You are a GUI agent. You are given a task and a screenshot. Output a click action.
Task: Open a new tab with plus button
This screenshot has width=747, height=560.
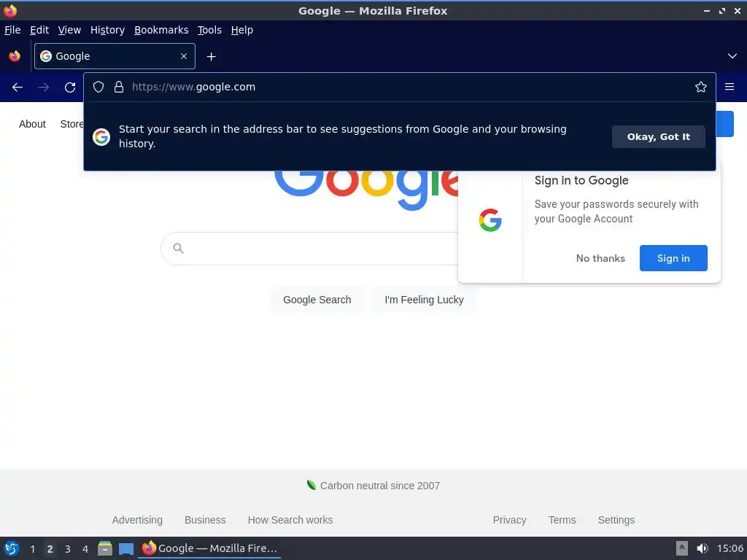pos(211,57)
